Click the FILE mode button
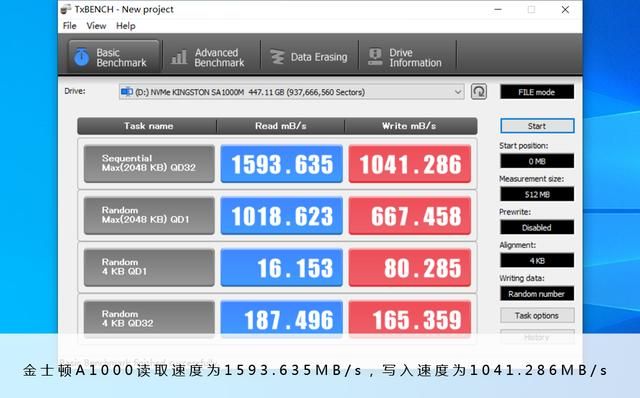Screen dimensions: 640x398 537,92
